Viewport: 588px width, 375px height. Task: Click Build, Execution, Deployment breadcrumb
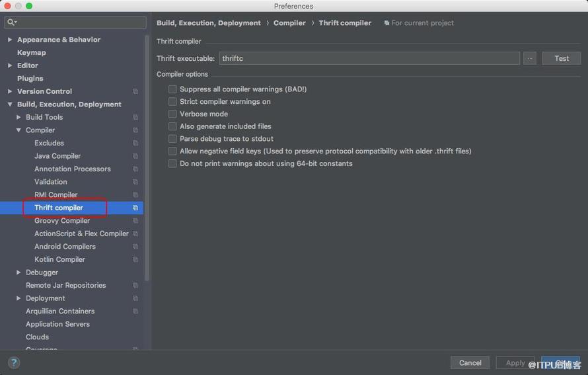[209, 23]
